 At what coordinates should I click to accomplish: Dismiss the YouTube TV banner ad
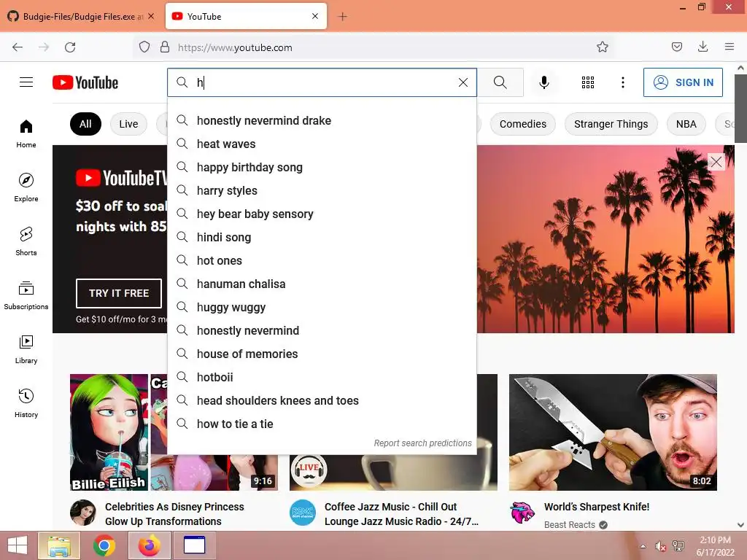716,162
